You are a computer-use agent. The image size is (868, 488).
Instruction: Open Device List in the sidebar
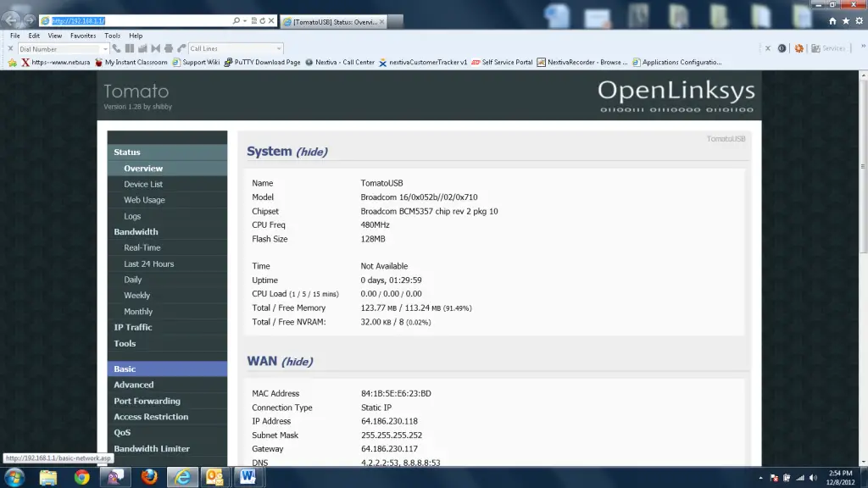coord(143,184)
